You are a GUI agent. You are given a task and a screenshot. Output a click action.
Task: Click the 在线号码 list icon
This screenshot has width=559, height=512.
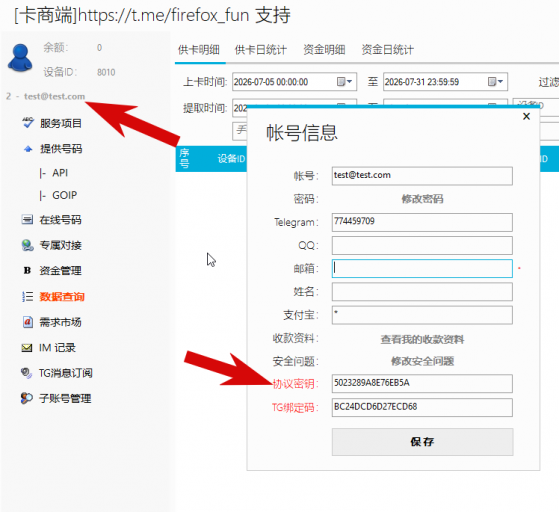pyautogui.click(x=27, y=220)
